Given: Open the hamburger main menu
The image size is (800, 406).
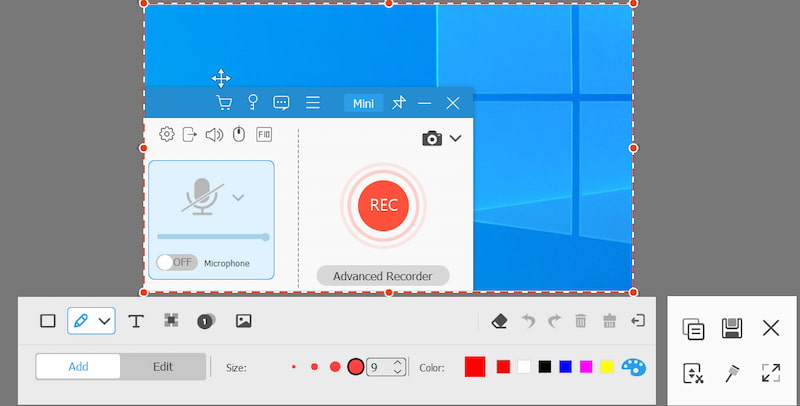Looking at the screenshot, I should pos(312,103).
